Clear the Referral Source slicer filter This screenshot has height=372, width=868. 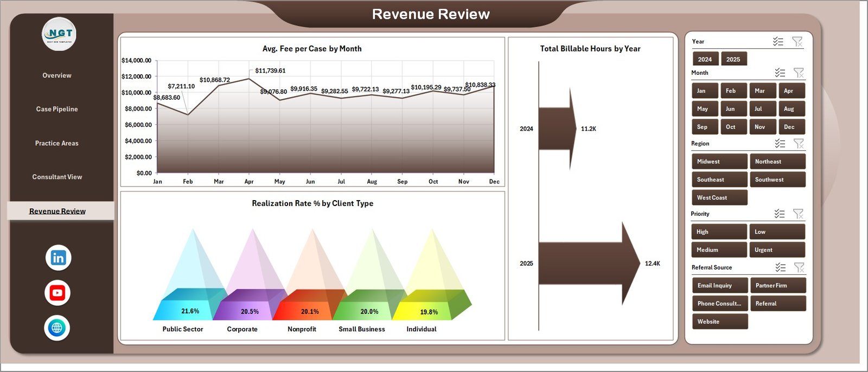799,267
